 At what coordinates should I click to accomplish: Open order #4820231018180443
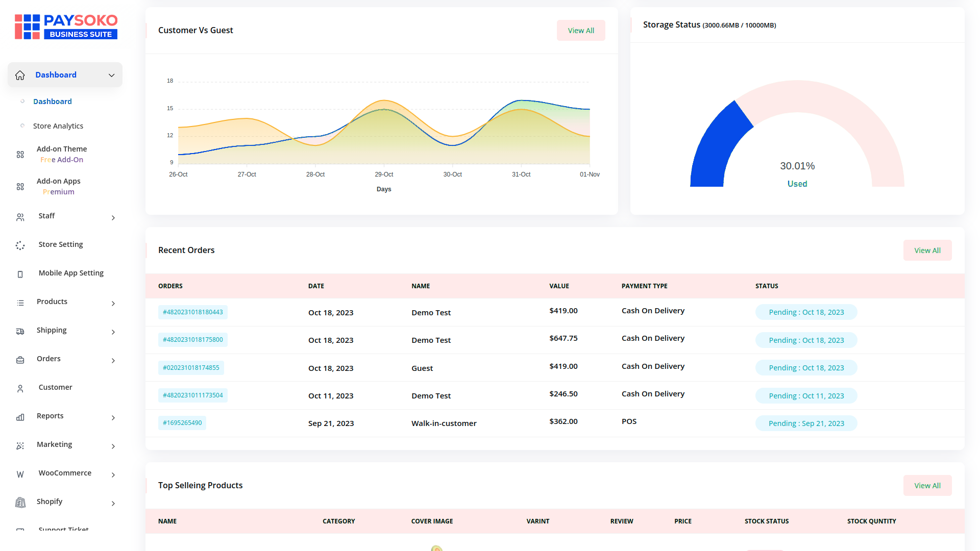(192, 312)
